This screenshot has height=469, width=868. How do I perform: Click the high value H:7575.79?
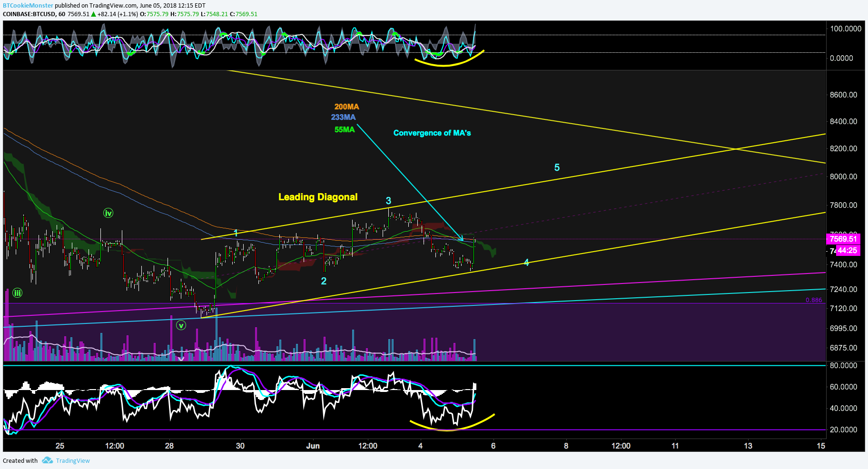tap(185, 14)
